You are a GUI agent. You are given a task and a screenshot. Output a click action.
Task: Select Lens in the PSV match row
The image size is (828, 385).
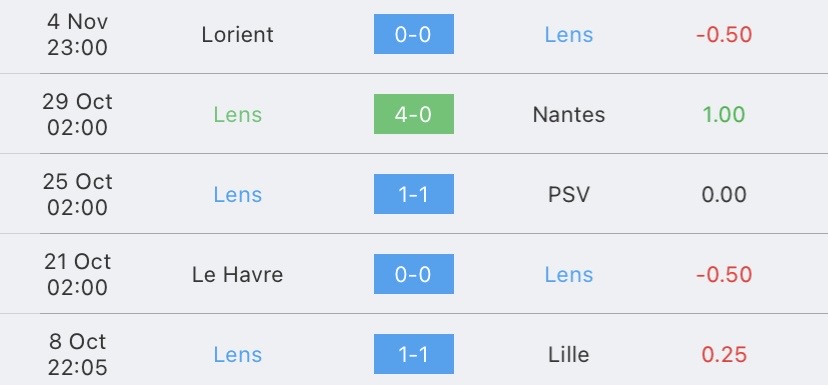pyautogui.click(x=238, y=194)
